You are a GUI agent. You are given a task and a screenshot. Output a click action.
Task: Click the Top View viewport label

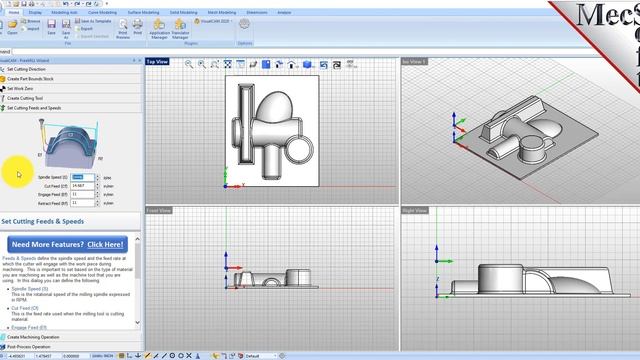157,62
